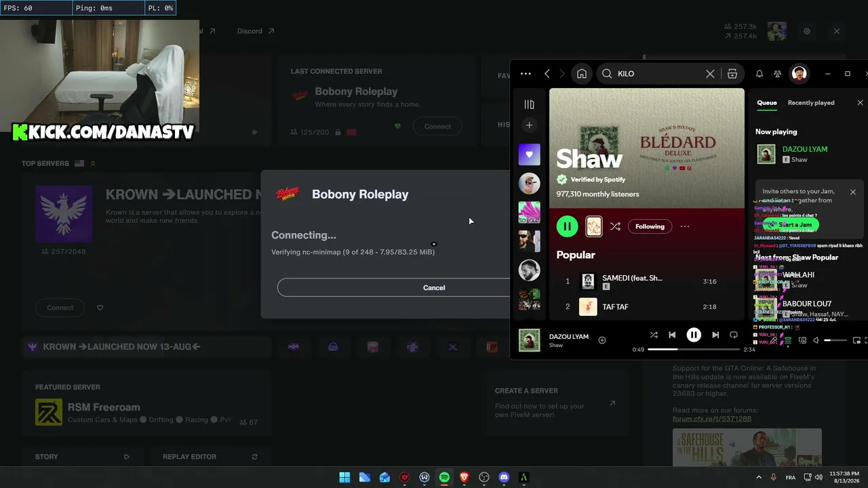Launch the Story mode
The width and height of the screenshot is (868, 488).
[x=82, y=457]
